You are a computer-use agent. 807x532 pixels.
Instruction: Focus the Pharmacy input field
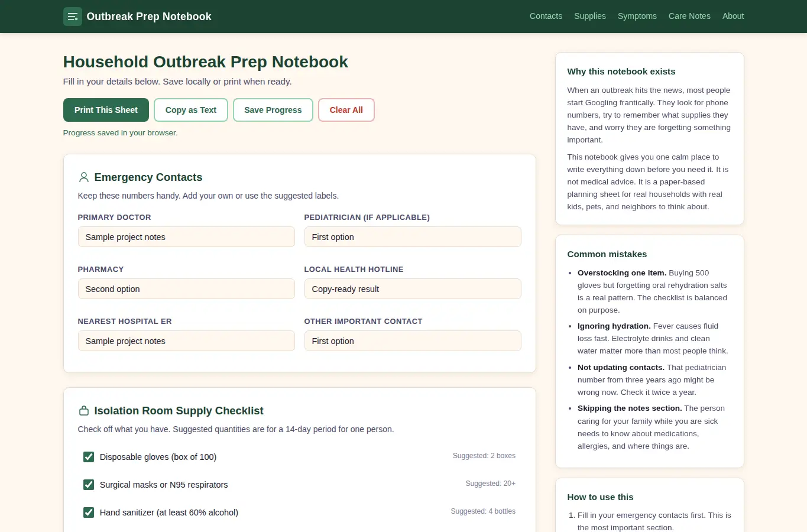(186, 289)
